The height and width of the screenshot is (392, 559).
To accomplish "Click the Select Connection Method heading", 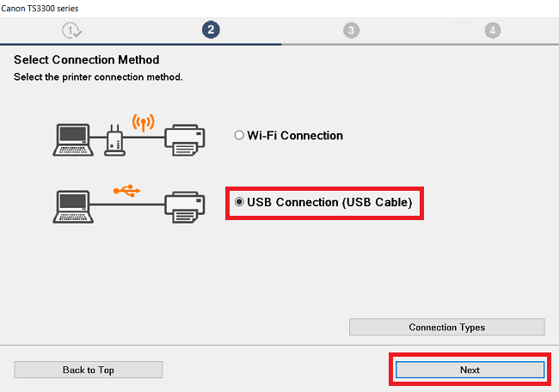I will click(x=87, y=60).
